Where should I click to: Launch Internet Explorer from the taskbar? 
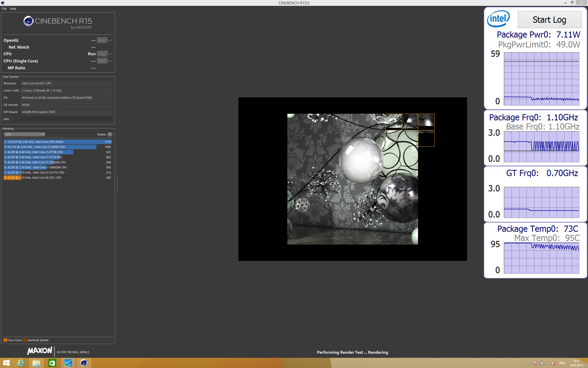[x=21, y=363]
